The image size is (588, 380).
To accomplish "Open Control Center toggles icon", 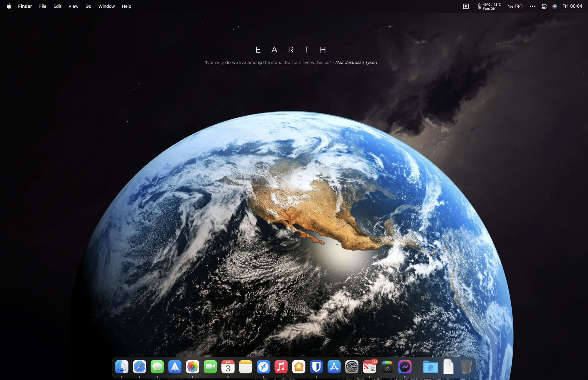I will coord(544,6).
